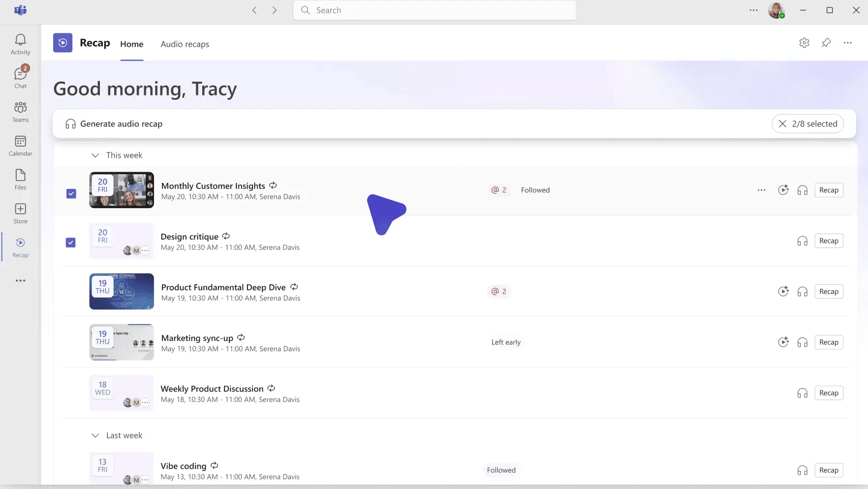The image size is (868, 489).
Task: Select the Recap app in sidebar
Action: pos(20,247)
